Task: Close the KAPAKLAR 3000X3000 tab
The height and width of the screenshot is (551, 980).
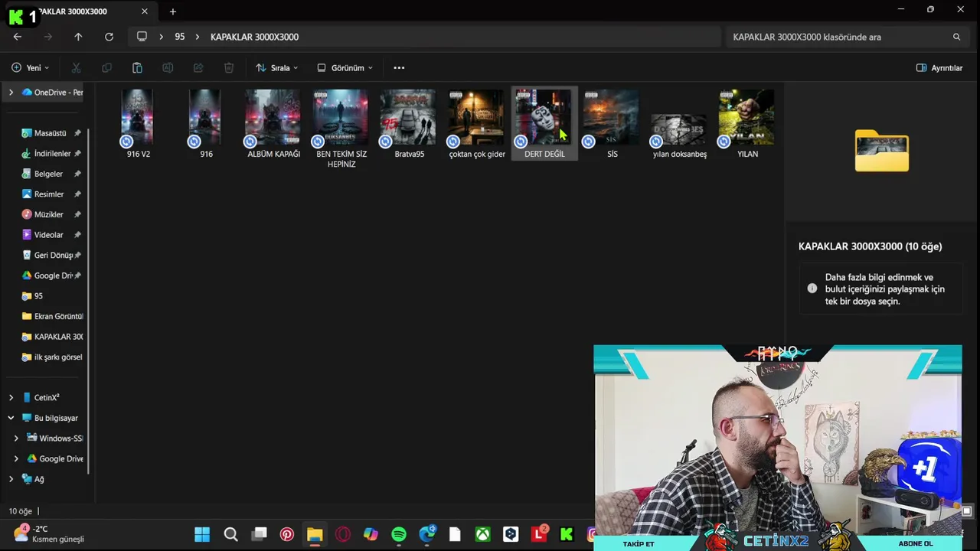Action: coord(144,11)
